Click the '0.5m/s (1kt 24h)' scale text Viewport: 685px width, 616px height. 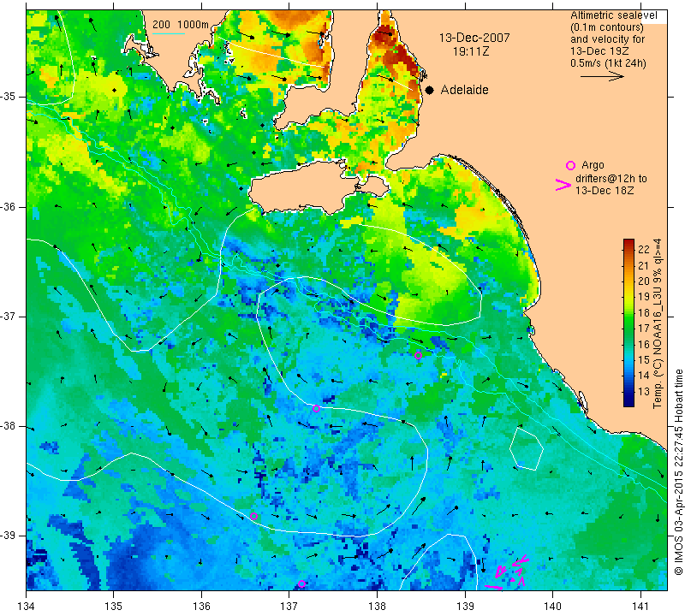(608, 63)
